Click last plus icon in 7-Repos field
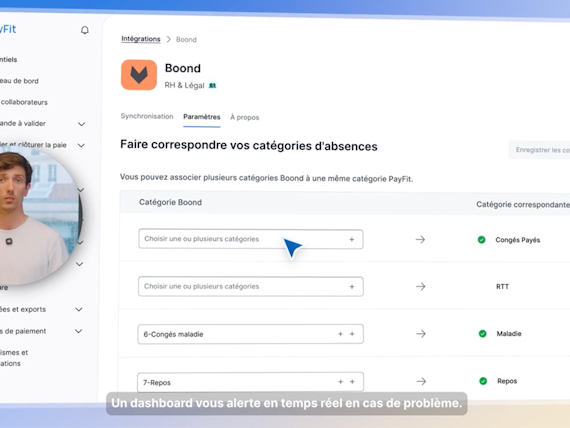570x428 pixels. click(x=352, y=382)
